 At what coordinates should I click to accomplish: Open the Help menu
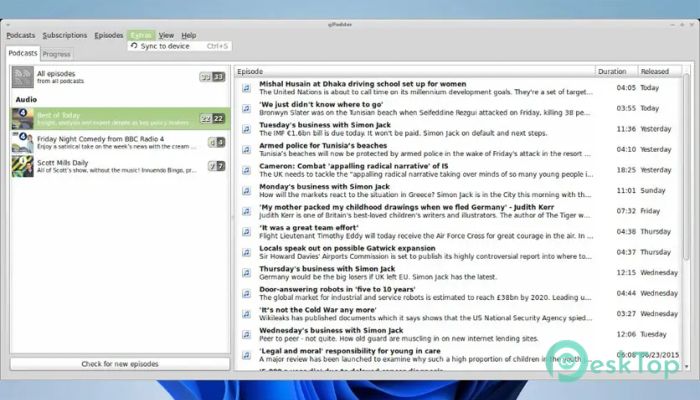pyautogui.click(x=188, y=35)
